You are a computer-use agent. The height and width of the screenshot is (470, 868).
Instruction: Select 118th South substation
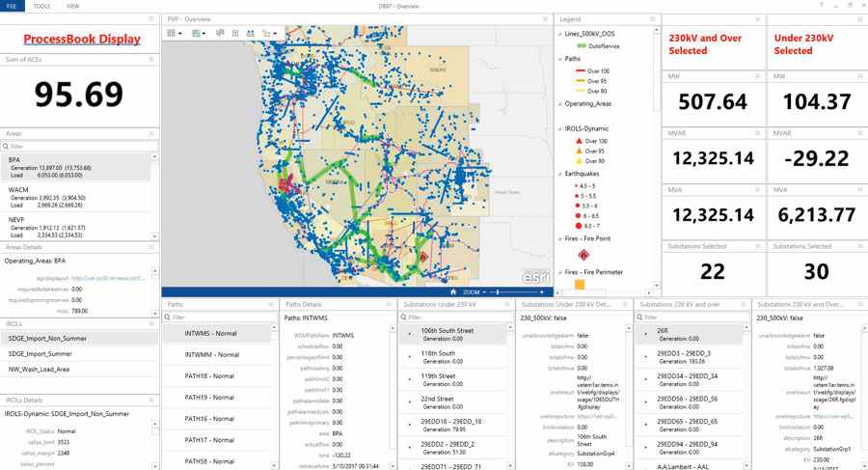pos(452,357)
